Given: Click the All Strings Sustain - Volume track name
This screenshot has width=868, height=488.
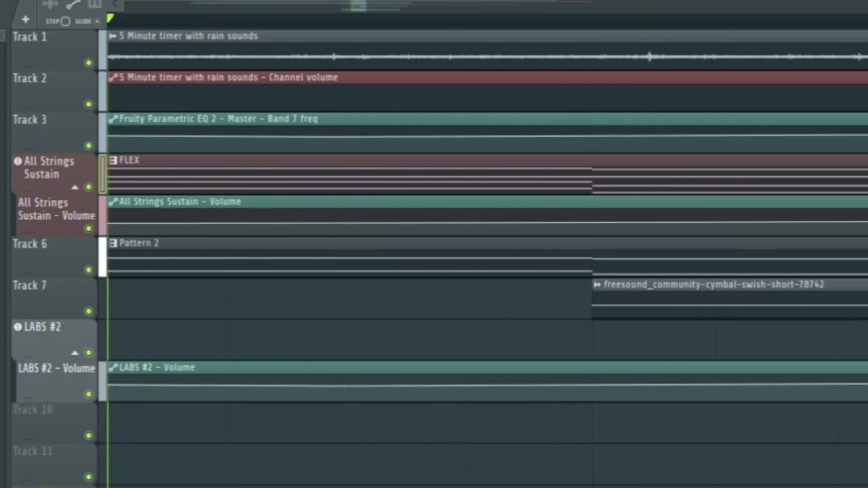Looking at the screenshot, I should tap(56, 209).
